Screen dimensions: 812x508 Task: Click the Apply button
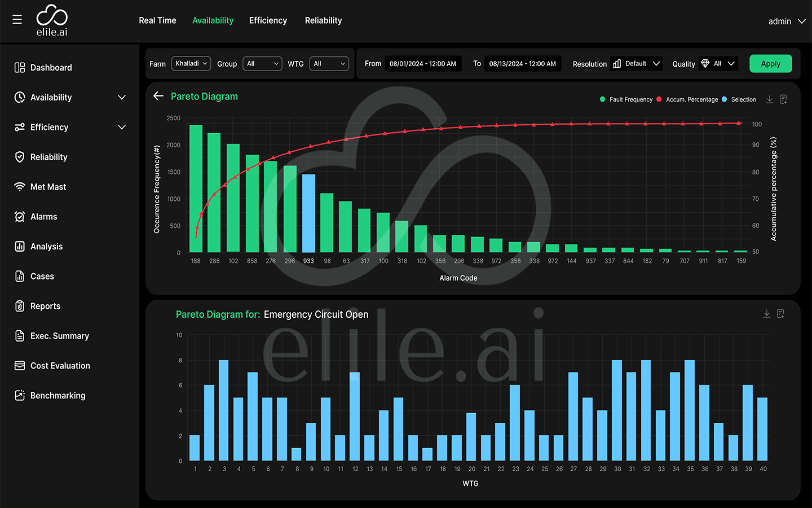click(x=771, y=64)
